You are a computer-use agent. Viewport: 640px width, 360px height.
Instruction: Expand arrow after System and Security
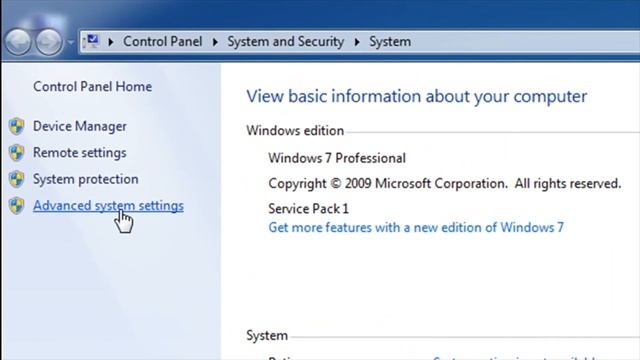(x=357, y=42)
